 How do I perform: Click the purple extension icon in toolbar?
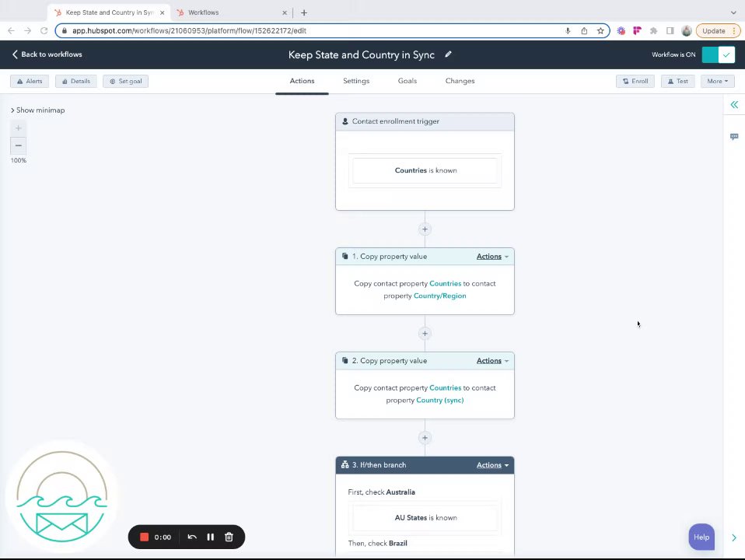pyautogui.click(x=621, y=31)
